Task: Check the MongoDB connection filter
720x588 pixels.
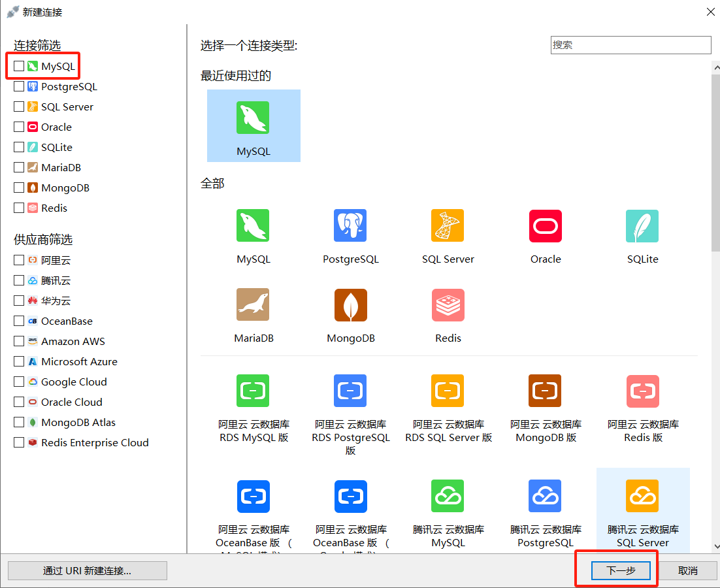Action: [19, 188]
